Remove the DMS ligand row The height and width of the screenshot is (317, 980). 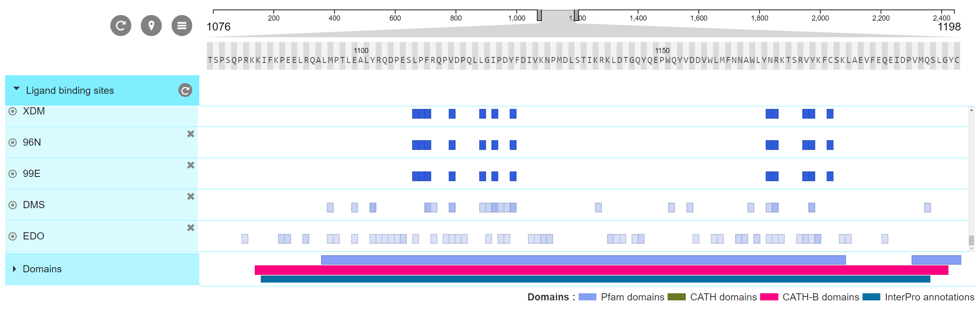[x=191, y=197]
